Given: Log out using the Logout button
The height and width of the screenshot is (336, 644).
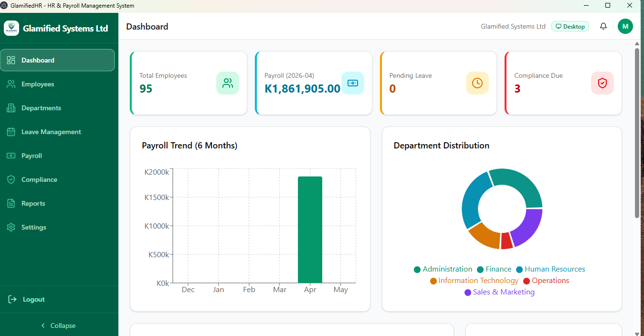Looking at the screenshot, I should [x=59, y=299].
